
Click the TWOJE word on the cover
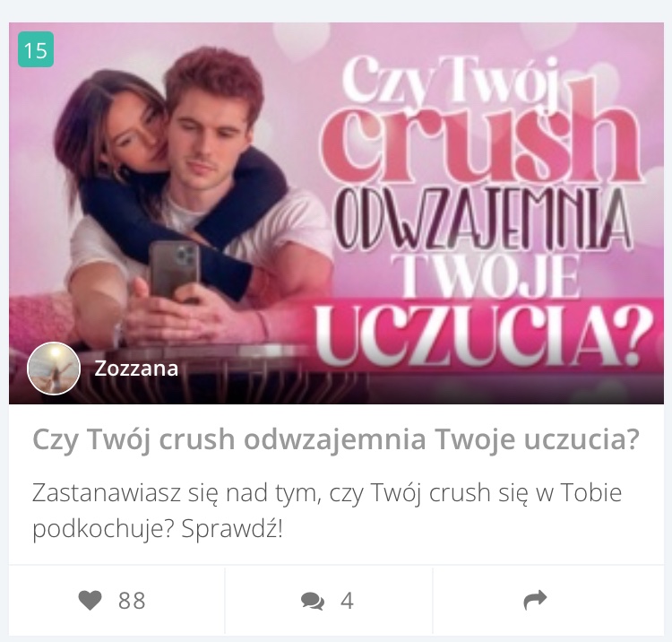click(487, 275)
